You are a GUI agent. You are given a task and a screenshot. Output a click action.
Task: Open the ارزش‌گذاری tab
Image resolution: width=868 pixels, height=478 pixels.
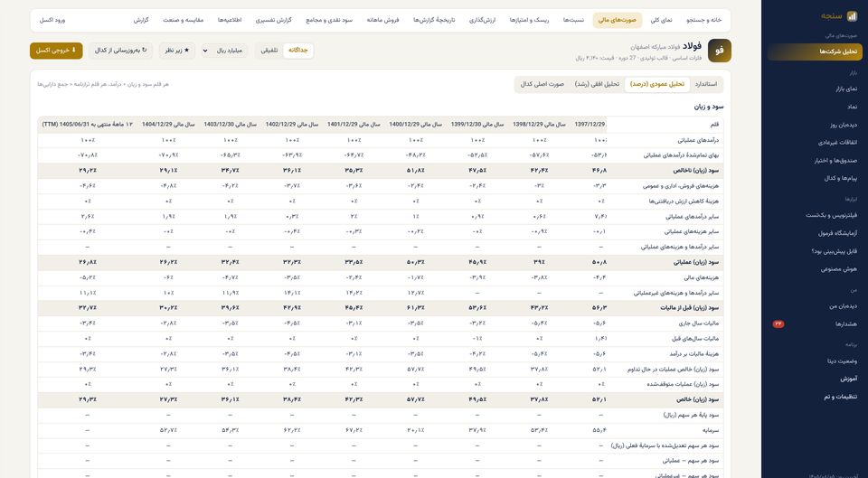coord(482,20)
